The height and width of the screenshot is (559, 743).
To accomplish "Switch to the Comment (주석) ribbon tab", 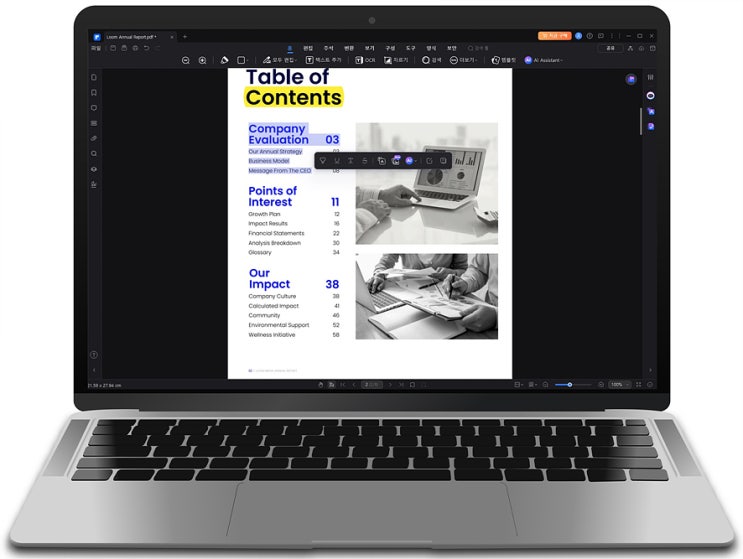I will pyautogui.click(x=328, y=48).
